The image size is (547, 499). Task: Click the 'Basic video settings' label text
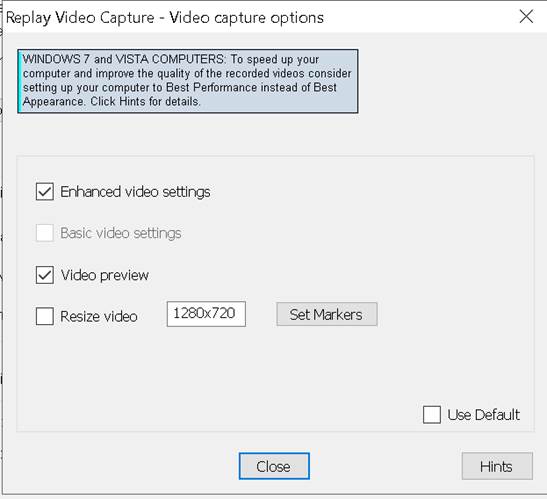(x=121, y=233)
